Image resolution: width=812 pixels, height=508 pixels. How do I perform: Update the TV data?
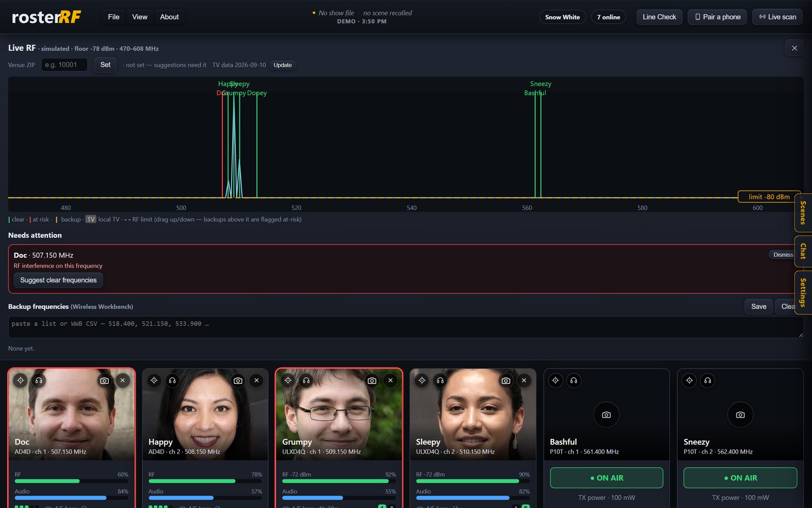(283, 65)
